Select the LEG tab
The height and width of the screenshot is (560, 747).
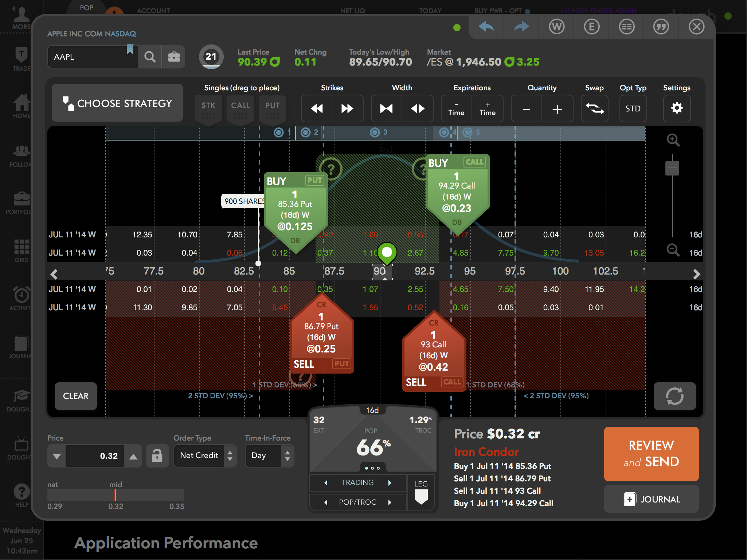(x=421, y=492)
